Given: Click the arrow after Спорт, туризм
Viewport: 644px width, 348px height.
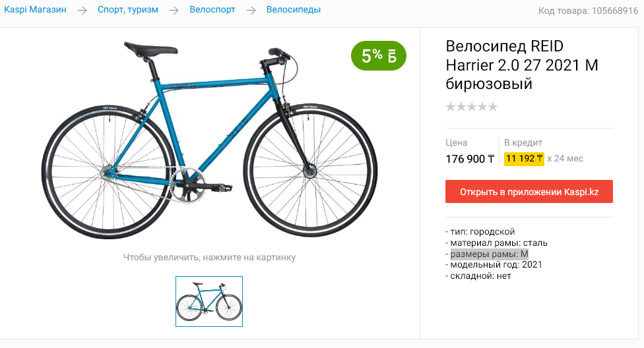Looking at the screenshot, I should (x=174, y=10).
